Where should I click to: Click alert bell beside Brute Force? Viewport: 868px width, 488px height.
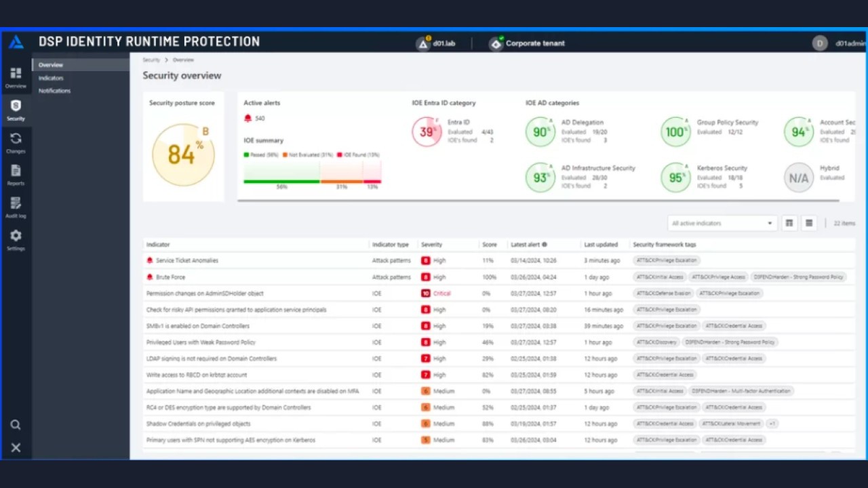tap(150, 277)
